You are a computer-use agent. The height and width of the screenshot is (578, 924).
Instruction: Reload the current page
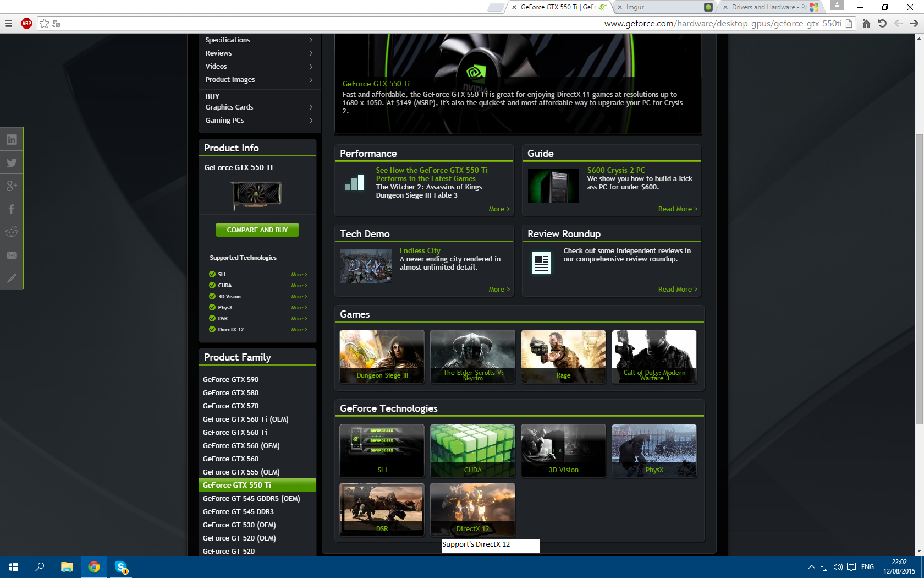click(882, 23)
